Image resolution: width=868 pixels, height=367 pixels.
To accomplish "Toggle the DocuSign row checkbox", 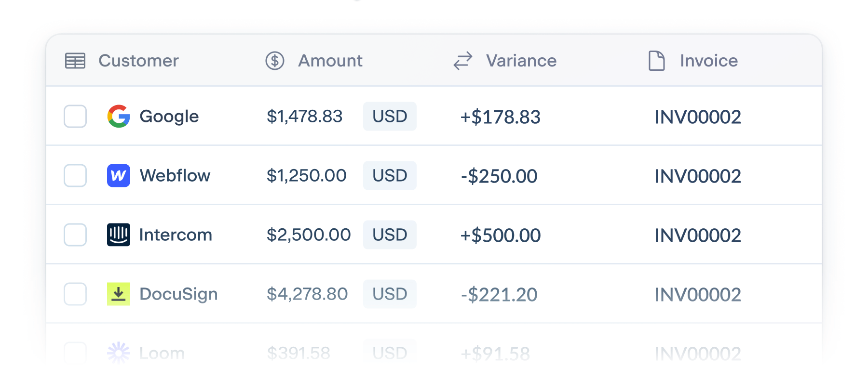I will pyautogui.click(x=75, y=294).
